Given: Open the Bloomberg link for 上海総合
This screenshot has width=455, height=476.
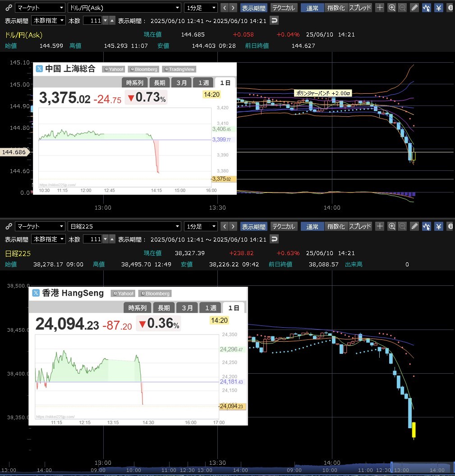Looking at the screenshot, I should tap(144, 69).
